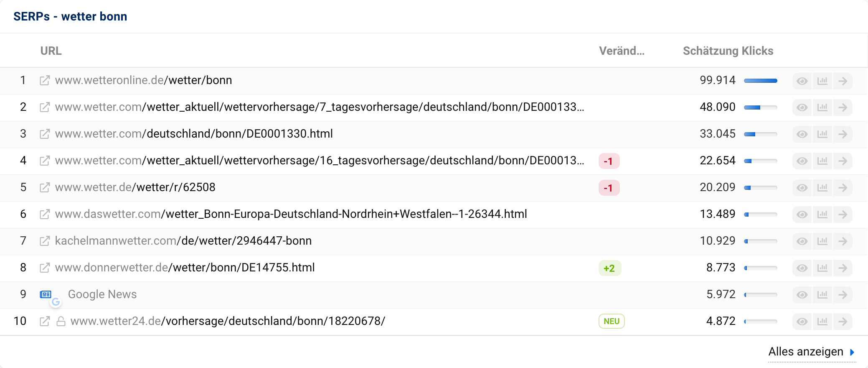Image resolution: width=868 pixels, height=368 pixels.
Task: Click Google News icon in row 9
Action: [x=46, y=294]
